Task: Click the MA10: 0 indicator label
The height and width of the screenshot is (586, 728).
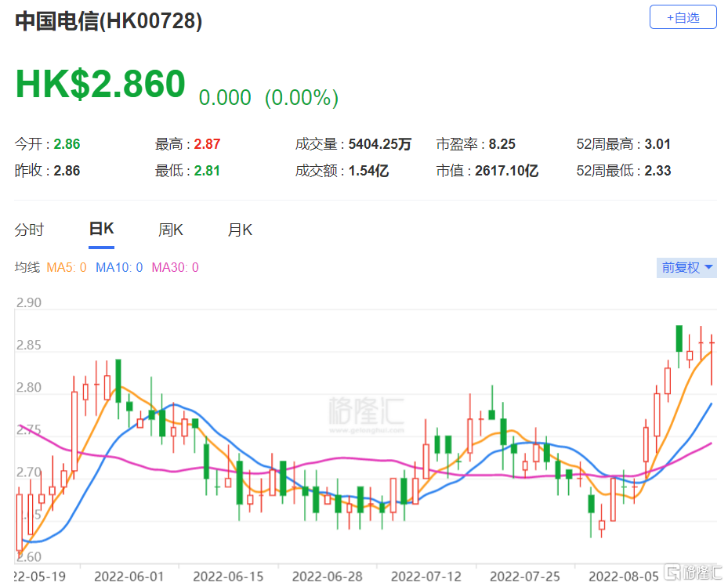Action: [119, 267]
